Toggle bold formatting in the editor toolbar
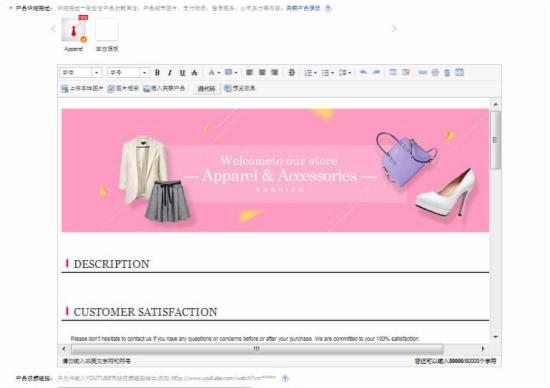Viewport: 550px width, 388px height. point(157,73)
